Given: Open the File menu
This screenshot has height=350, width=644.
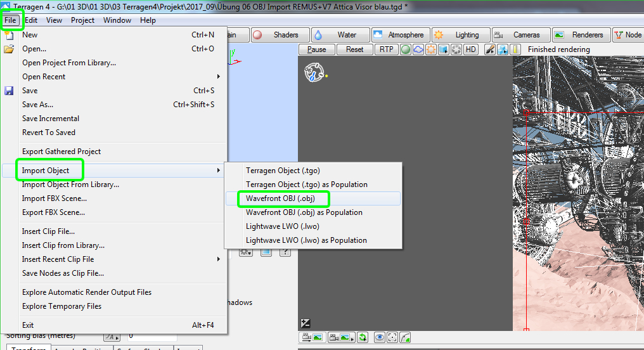Looking at the screenshot, I should [x=10, y=20].
